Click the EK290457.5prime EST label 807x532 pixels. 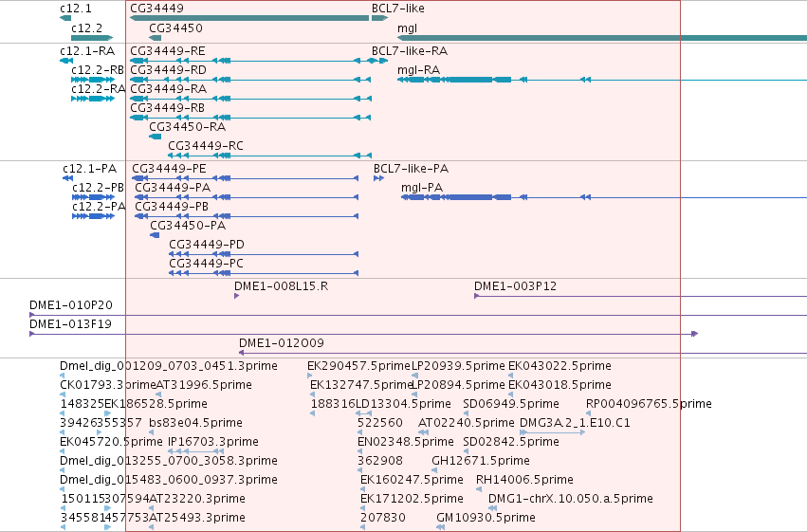[x=358, y=366]
